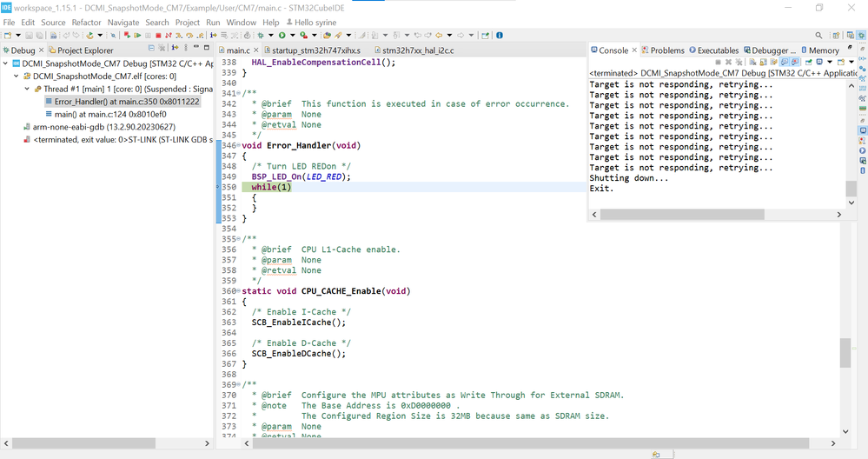Click the red Terminate debug button
The height and width of the screenshot is (459, 868).
pos(157,36)
